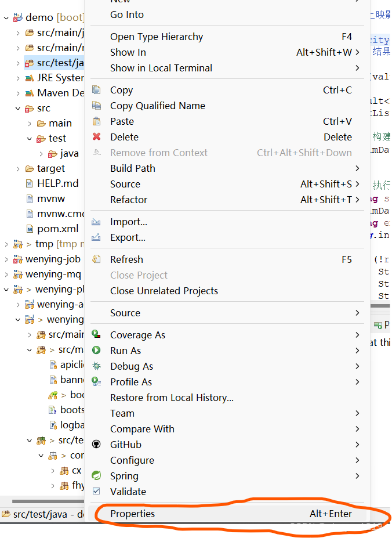
Task: Click the src/test/java package folder icon
Action: click(x=30, y=63)
